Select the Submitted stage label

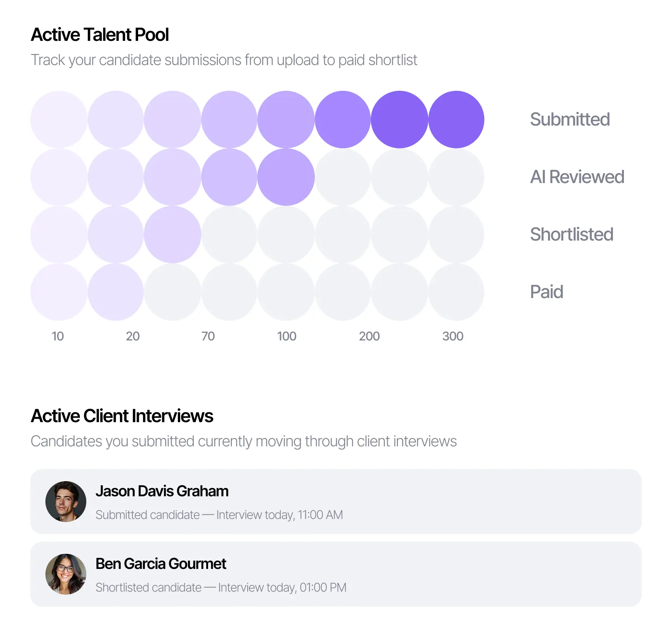point(570,119)
